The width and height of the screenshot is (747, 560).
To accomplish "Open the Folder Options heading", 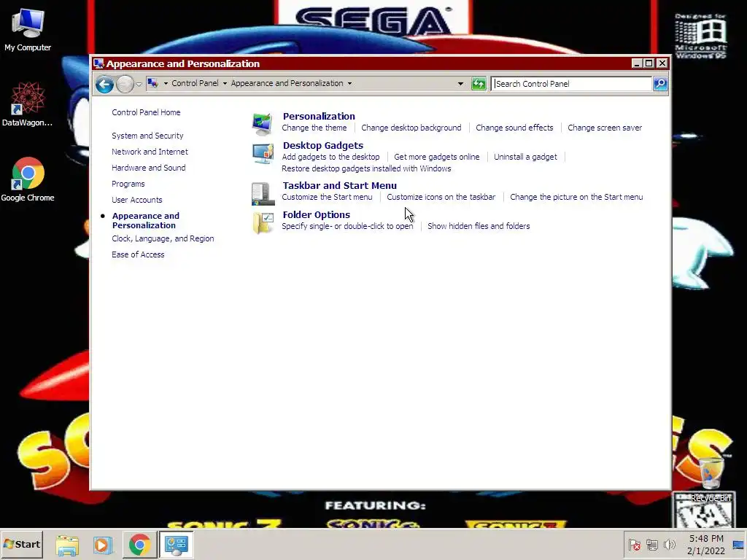I will [x=317, y=215].
